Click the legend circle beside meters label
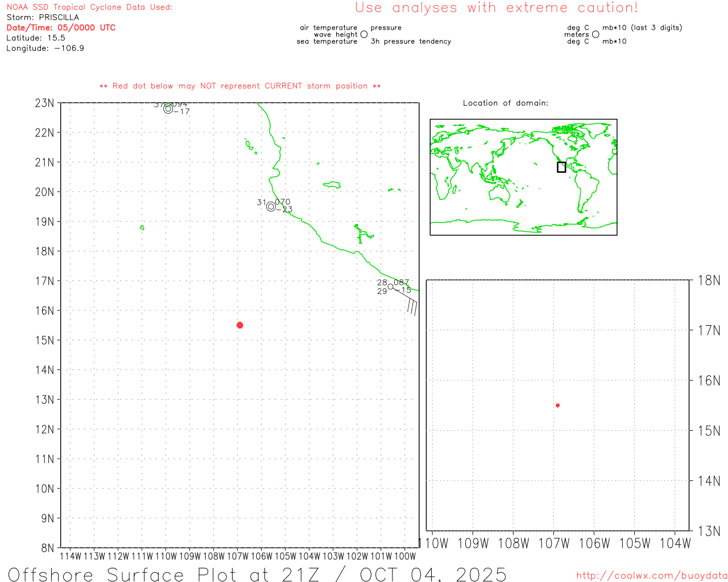 (x=595, y=35)
